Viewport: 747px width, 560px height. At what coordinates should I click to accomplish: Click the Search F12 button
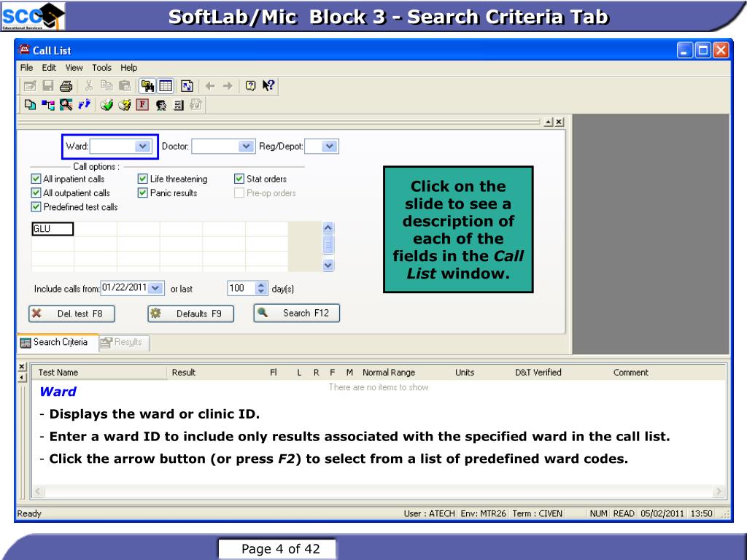tap(297, 314)
